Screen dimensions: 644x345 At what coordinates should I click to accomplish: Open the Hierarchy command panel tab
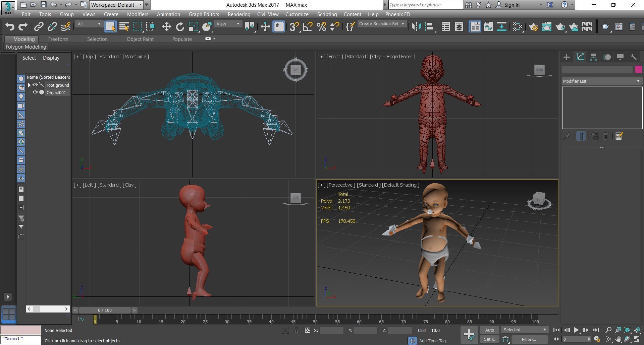click(593, 57)
